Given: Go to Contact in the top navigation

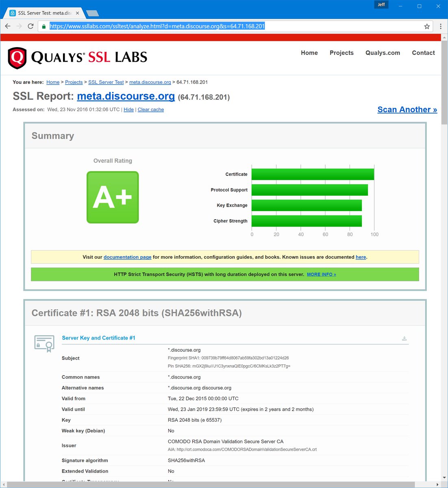Looking at the screenshot, I should [x=423, y=53].
